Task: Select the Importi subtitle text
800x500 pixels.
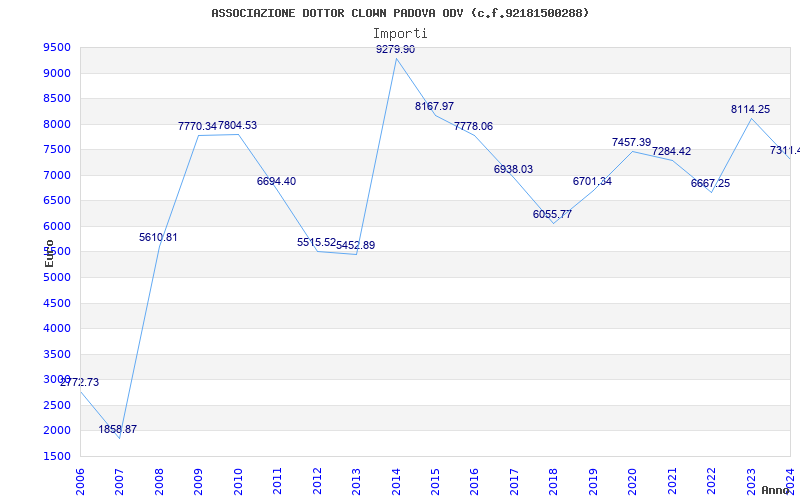Action: pyautogui.click(x=400, y=34)
